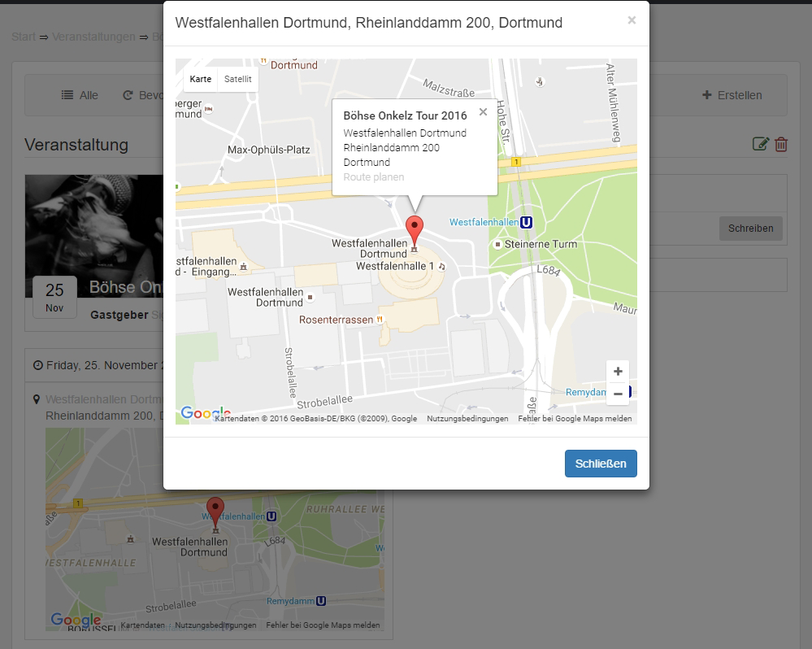Screen dimensions: 812x649
Task: Open Route planen link in info window
Action: 374,177
